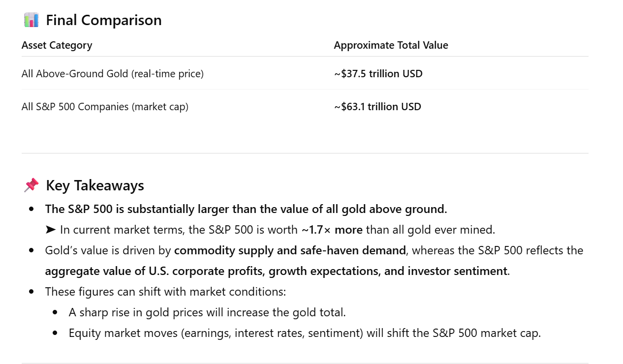Click the bullet dot before 'Gold's value is driven'

pyautogui.click(x=31, y=250)
